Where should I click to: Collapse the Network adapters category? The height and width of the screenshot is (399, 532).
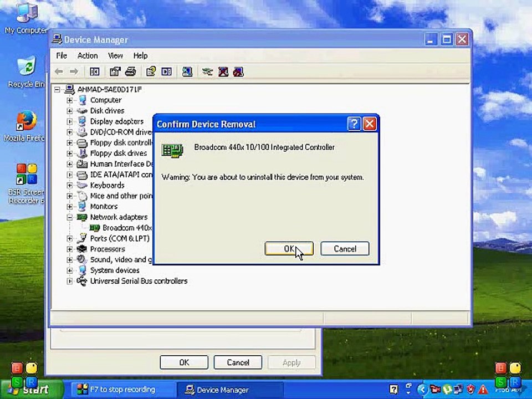(x=70, y=217)
